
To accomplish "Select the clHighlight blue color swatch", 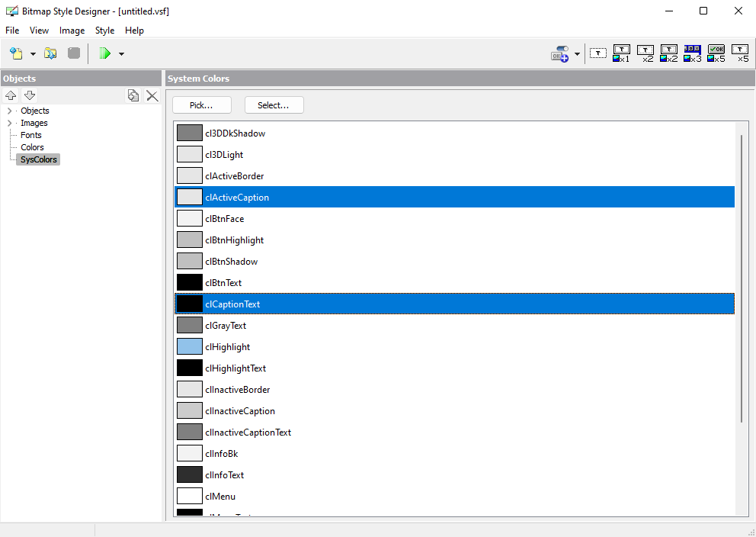I will 190,347.
